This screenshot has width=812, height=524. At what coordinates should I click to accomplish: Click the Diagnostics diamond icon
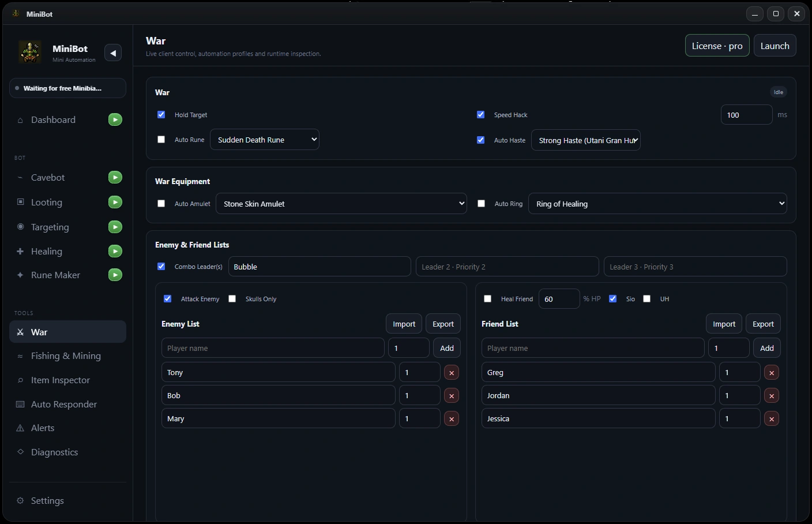pos(20,452)
